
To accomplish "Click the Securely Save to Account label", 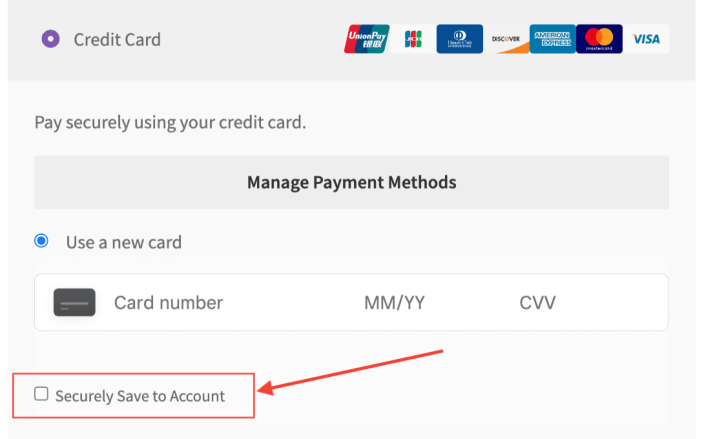I will pyautogui.click(x=140, y=396).
